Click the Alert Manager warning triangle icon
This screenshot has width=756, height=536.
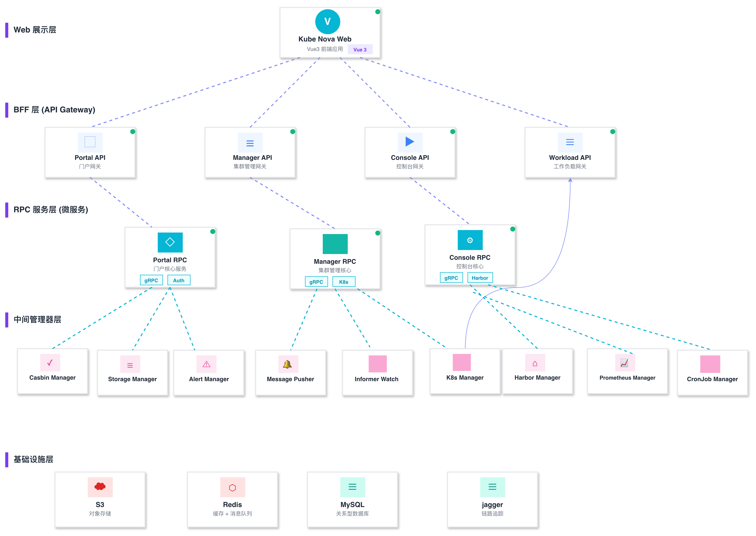point(206,364)
